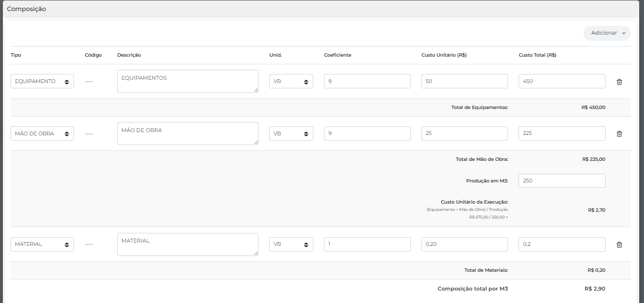Expand the MÃO DE OBRA type dropdown
The width and height of the screenshot is (644, 303).
point(42,133)
